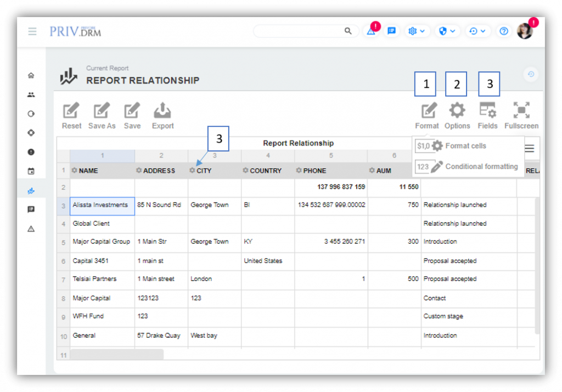Open the Options gear in toolbar
562x392 pixels.
point(457,111)
